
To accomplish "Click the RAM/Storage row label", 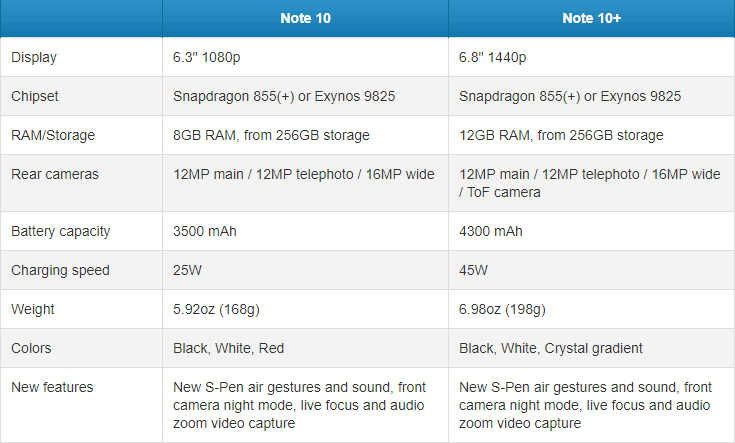I will click(51, 135).
